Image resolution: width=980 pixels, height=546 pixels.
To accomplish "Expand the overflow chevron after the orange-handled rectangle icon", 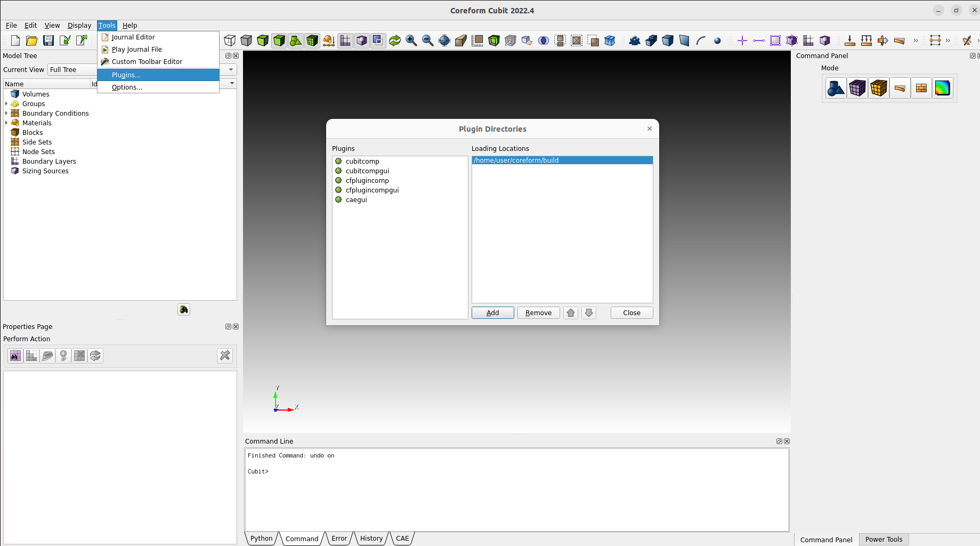I will (948, 41).
